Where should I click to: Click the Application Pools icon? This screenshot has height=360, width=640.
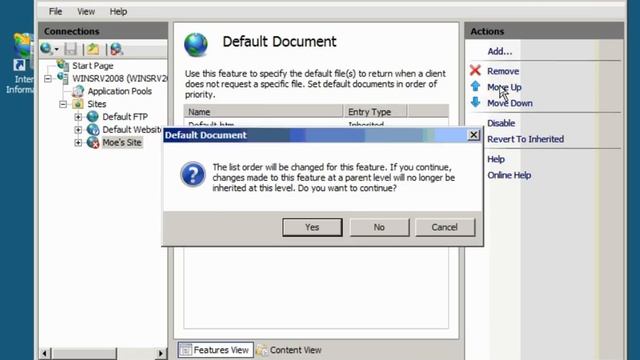pyautogui.click(x=78, y=91)
